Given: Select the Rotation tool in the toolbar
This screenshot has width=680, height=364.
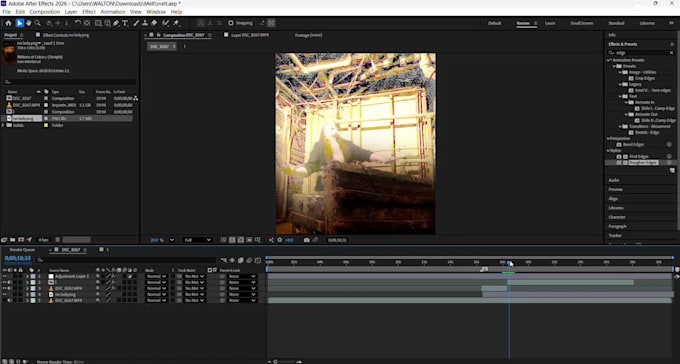Looking at the screenshot, I should click(x=78, y=23).
